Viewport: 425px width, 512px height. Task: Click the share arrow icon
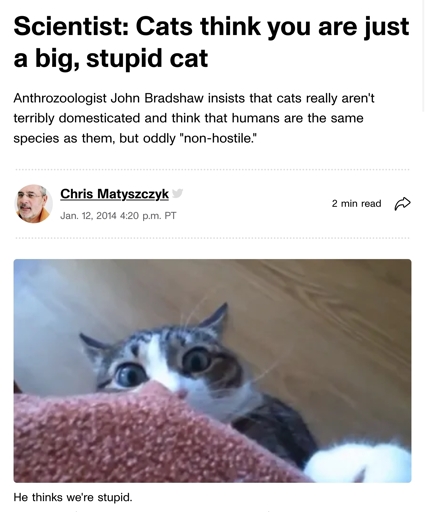click(x=402, y=204)
